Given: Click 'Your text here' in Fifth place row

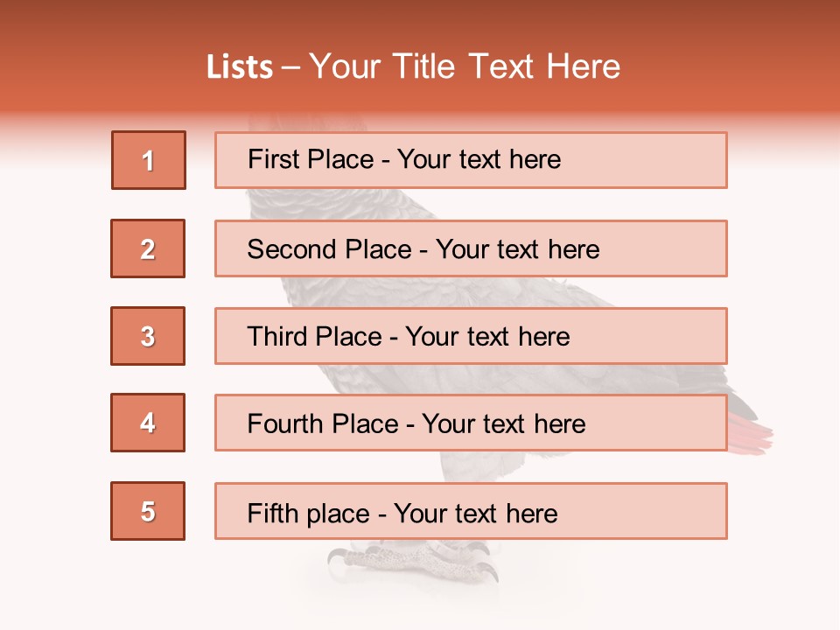Looking at the screenshot, I should 475,513.
